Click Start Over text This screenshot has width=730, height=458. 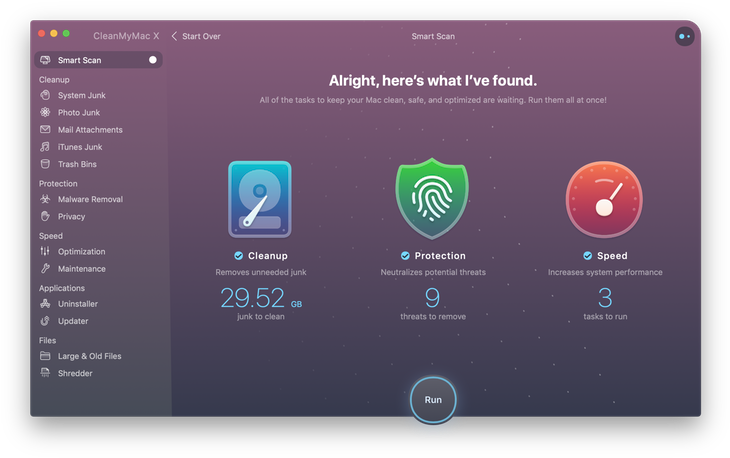coord(201,36)
